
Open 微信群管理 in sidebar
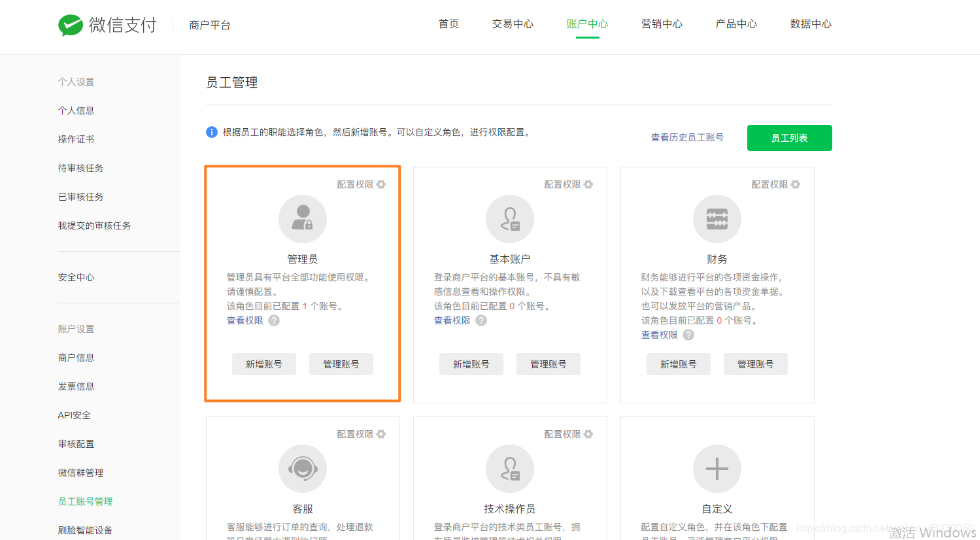(x=81, y=473)
